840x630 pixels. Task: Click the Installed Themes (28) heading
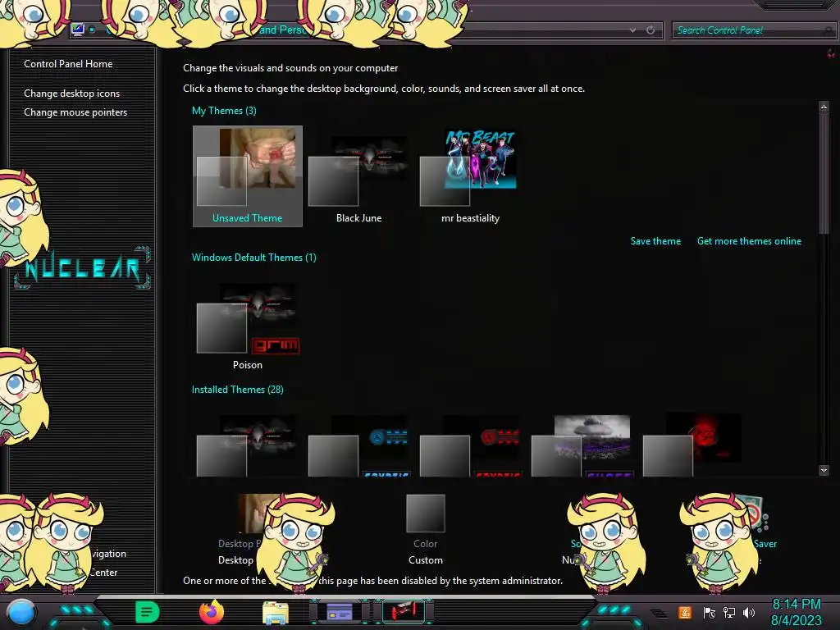237,390
